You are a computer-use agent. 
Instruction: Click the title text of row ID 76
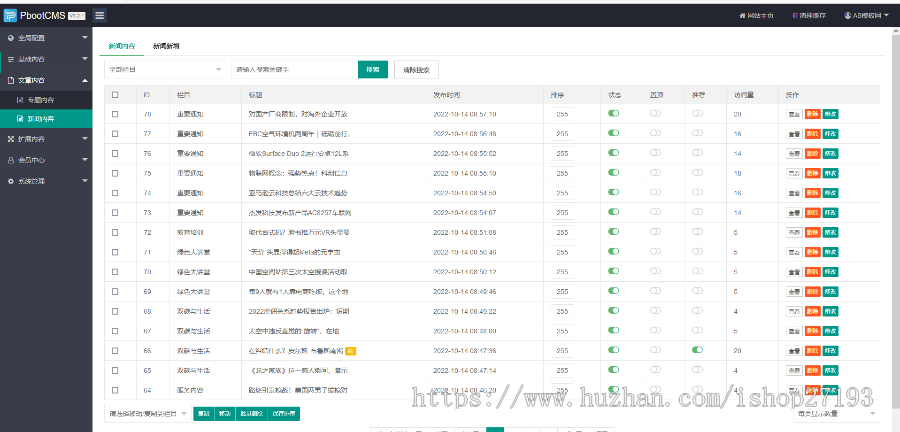point(298,153)
